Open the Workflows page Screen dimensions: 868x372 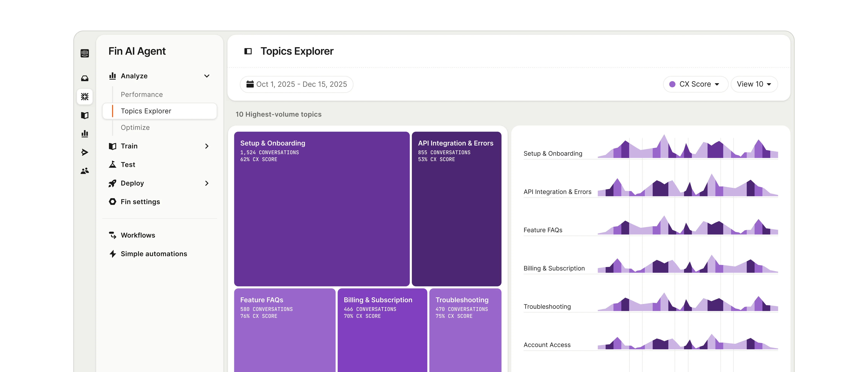(x=137, y=235)
